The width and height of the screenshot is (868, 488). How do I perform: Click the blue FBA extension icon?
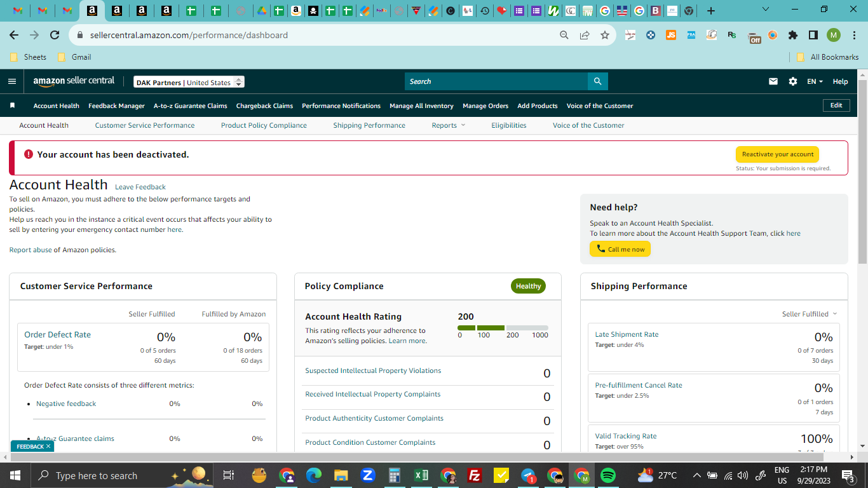(691, 35)
